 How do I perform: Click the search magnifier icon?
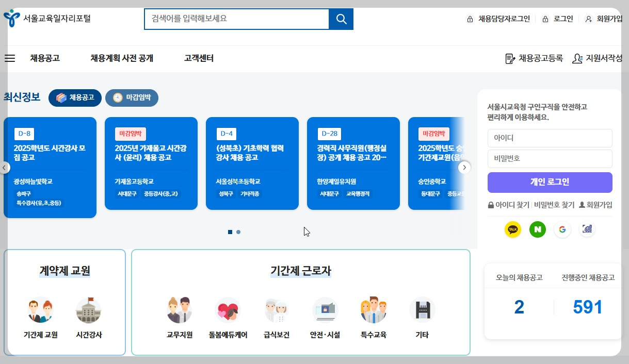341,19
